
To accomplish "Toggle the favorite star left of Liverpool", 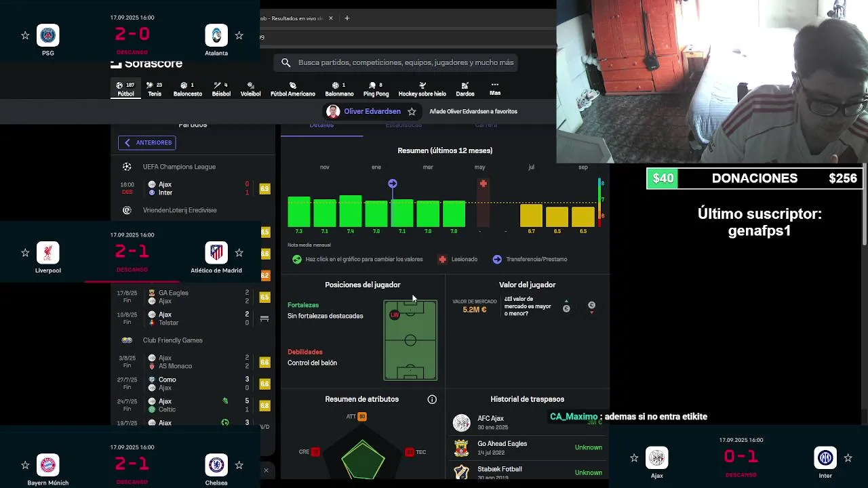I will coord(25,253).
